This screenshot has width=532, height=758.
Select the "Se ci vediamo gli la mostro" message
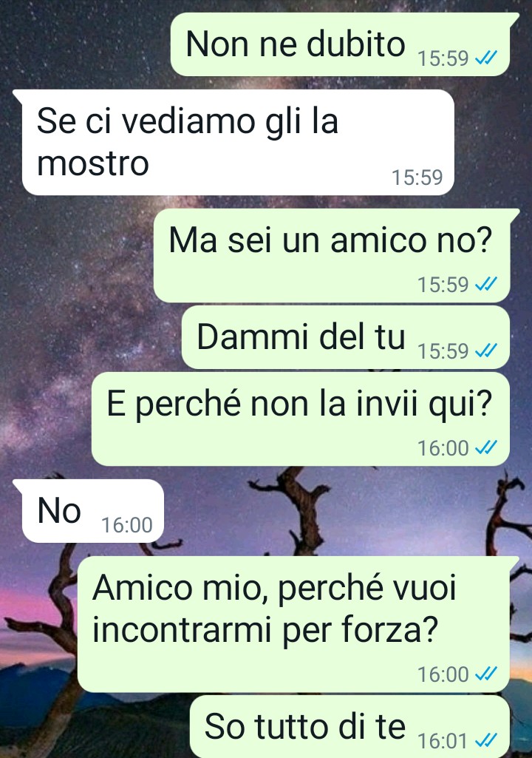[236, 142]
